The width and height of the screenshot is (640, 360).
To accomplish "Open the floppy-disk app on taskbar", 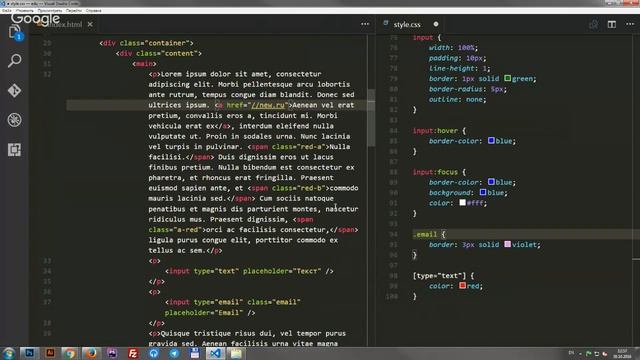I will coord(195,353).
